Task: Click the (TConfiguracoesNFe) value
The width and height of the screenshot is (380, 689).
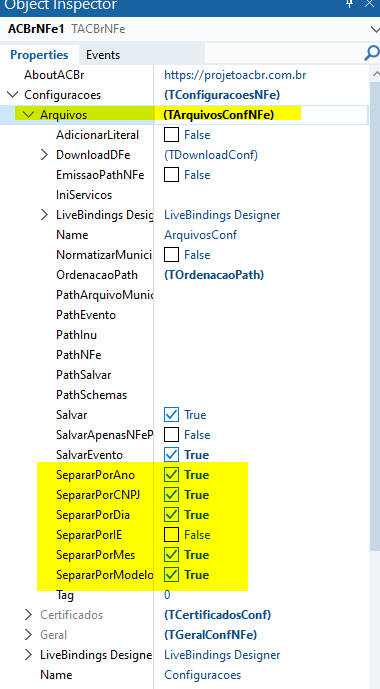Action: (x=222, y=94)
